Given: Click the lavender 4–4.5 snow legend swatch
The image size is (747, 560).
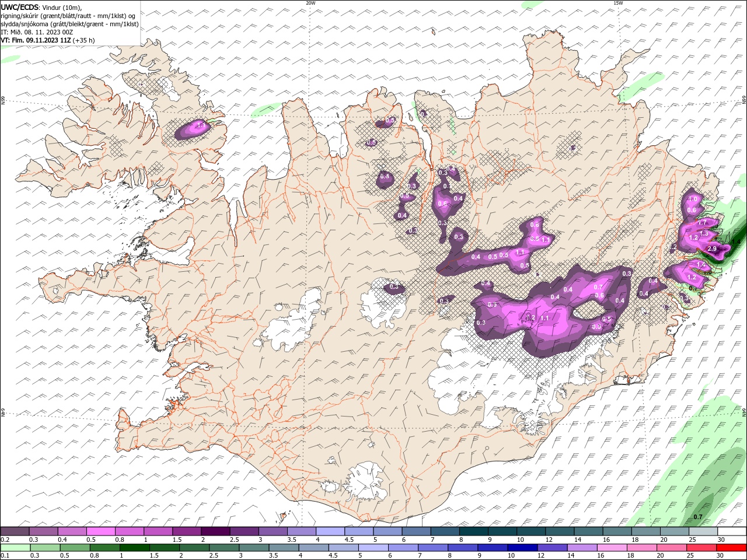Looking at the screenshot, I should (x=330, y=531).
